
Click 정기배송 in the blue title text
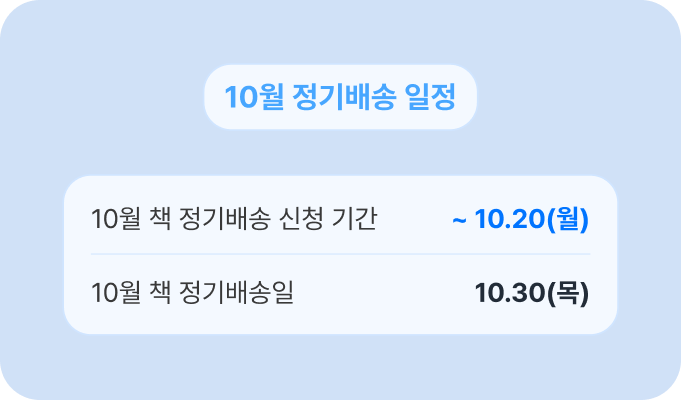(344, 96)
